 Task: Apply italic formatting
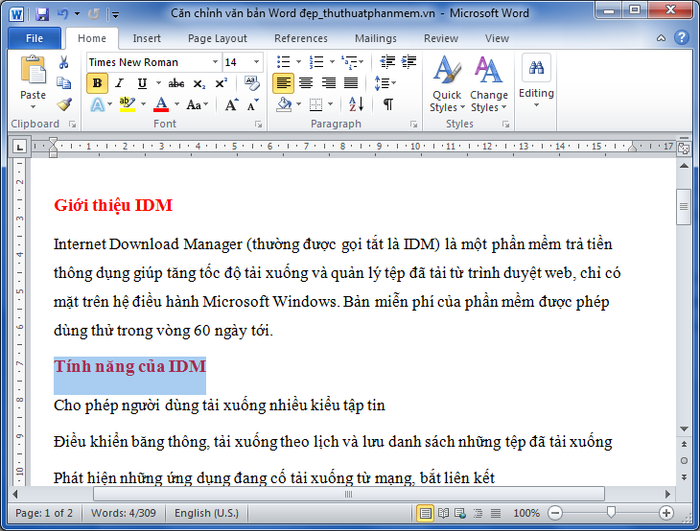pyautogui.click(x=120, y=83)
